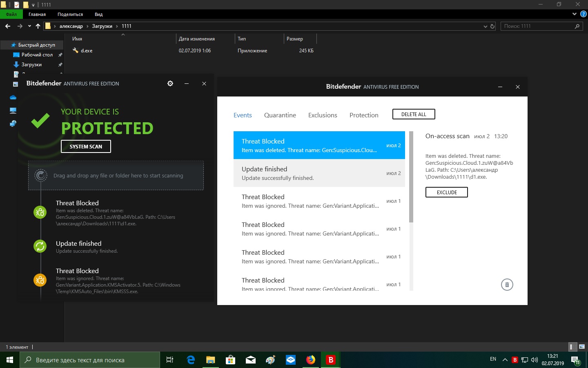Click the trash delete icon in event details
This screenshot has width=588, height=368.
(x=507, y=285)
